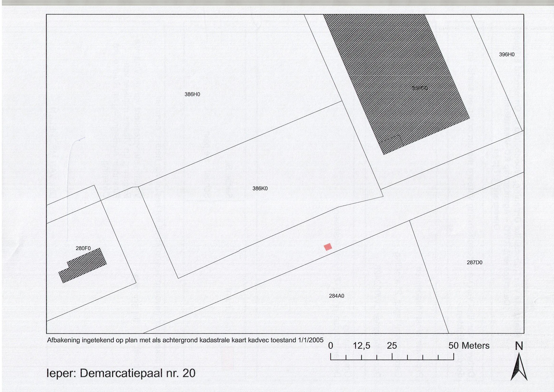
Task: Click the N label above arrow
Action: (519, 346)
